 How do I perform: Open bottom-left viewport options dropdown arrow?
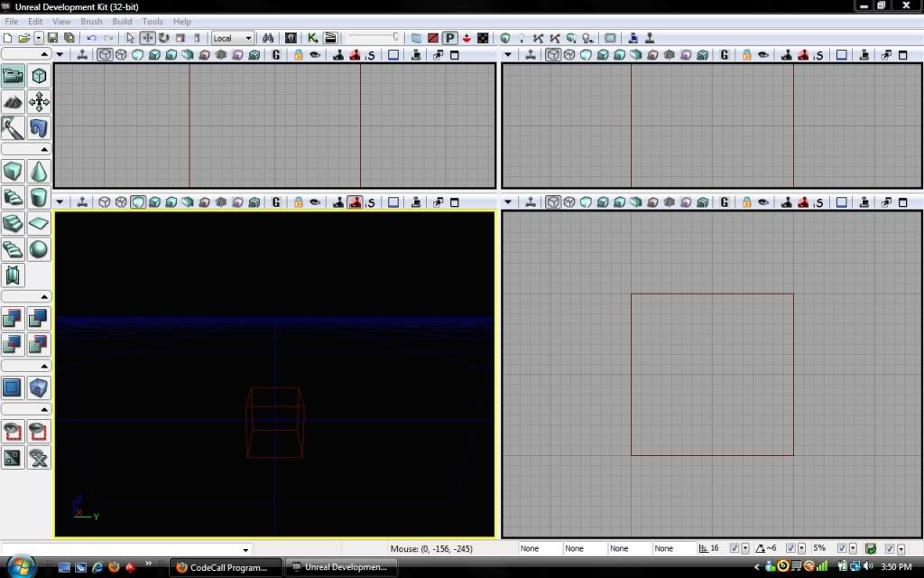coord(60,202)
